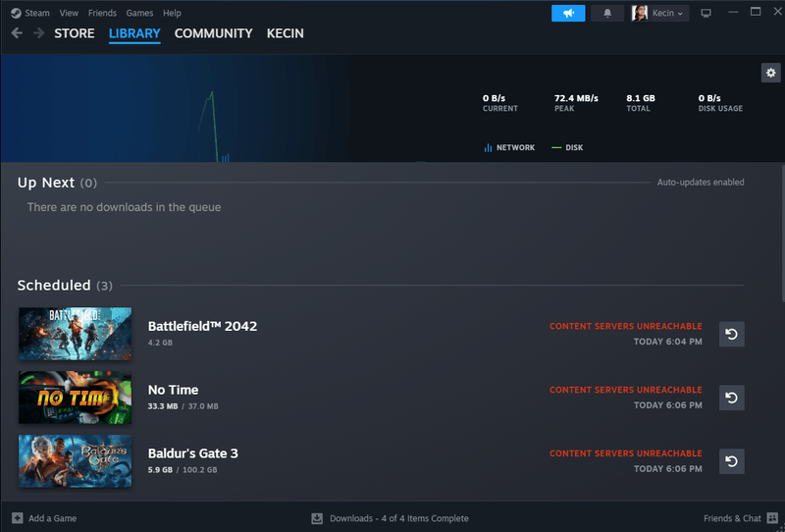This screenshot has width=785, height=532.
Task: Click Battlefield 2042's 4.2 GB size
Action: (160, 343)
